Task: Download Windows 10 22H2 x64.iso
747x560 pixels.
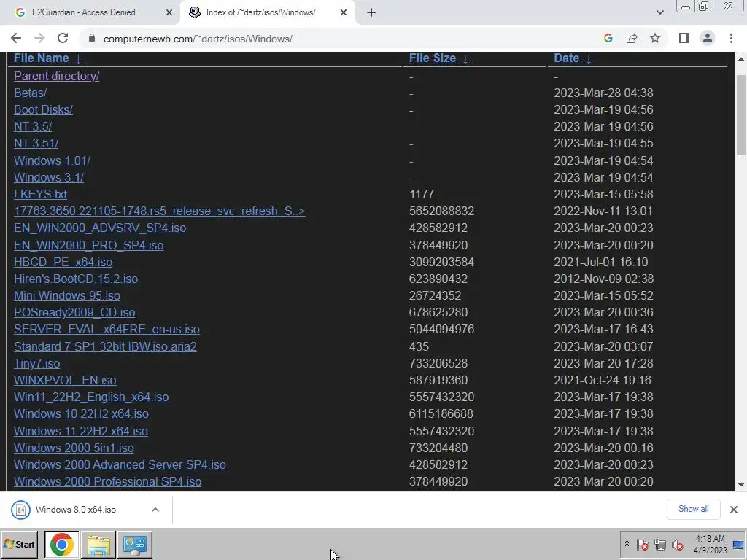Action: (x=82, y=414)
